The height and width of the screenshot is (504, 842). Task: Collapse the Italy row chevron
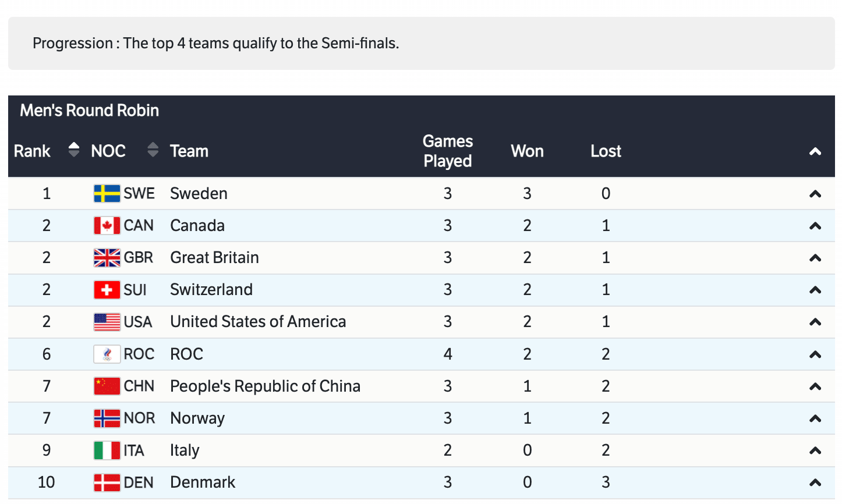tap(815, 450)
